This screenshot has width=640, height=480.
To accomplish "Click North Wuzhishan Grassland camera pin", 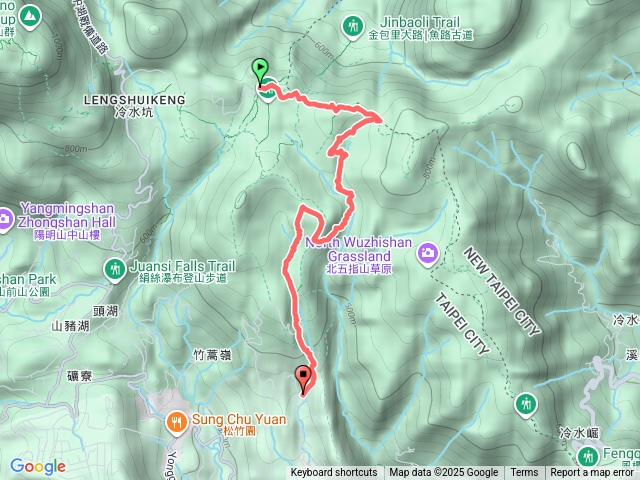I will point(428,253).
